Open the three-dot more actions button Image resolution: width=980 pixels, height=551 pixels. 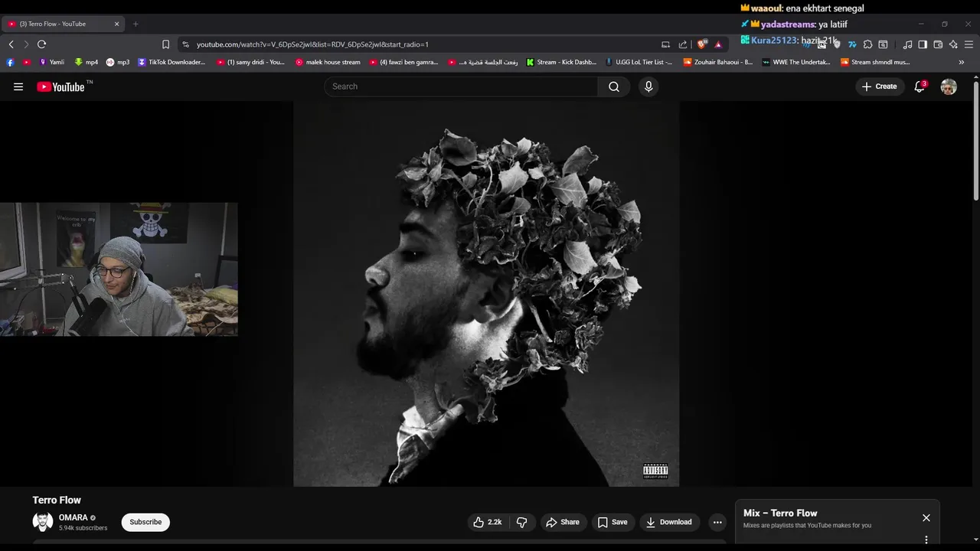click(717, 522)
